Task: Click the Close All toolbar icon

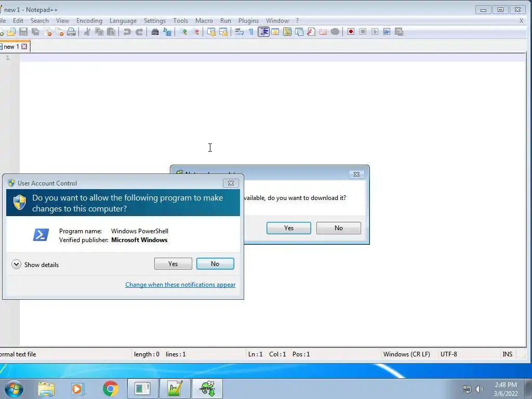Action: [59, 32]
